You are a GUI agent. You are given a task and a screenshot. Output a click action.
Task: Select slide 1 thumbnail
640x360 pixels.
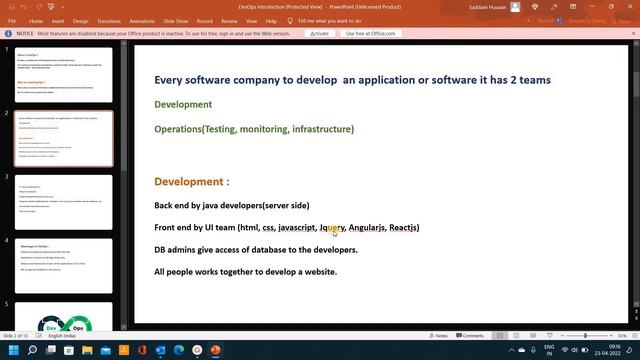(64, 75)
